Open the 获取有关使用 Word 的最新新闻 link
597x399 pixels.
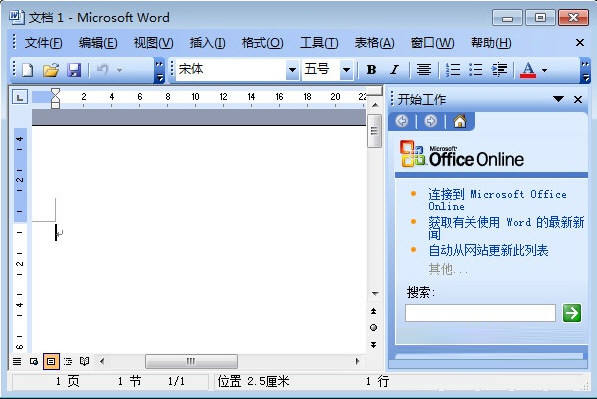pyautogui.click(x=506, y=228)
